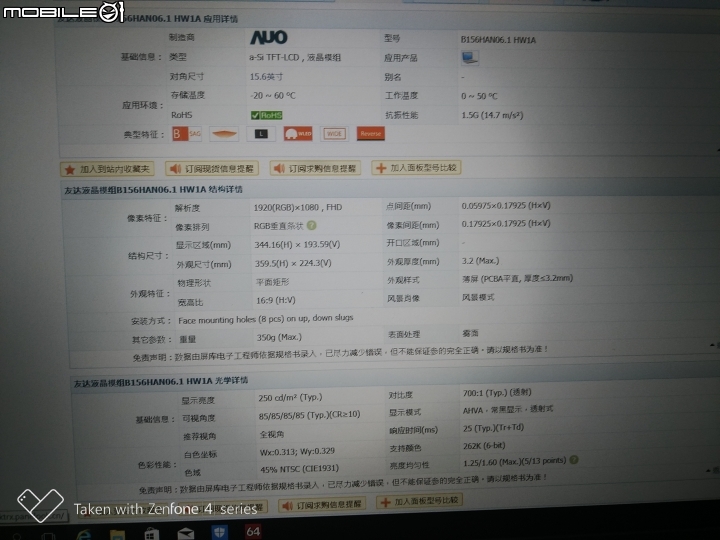Click aspect ratio 16:9 (H:V)

point(276,300)
